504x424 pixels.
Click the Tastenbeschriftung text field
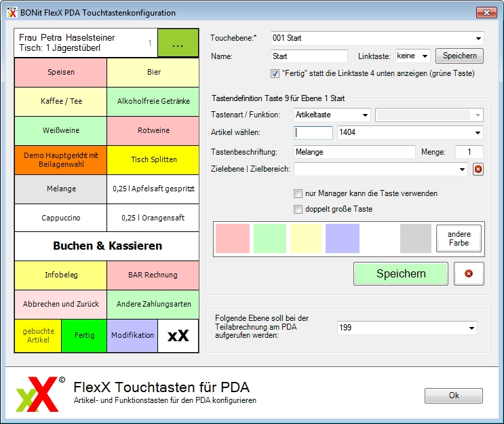pos(355,152)
